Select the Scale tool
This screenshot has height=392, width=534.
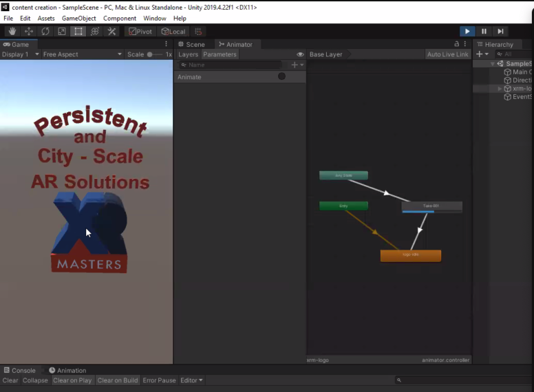click(62, 31)
